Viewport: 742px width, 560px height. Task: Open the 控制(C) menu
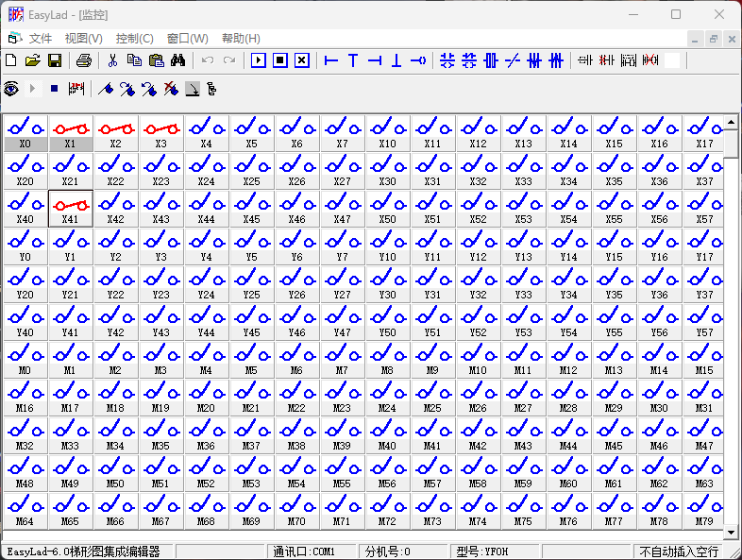point(134,39)
